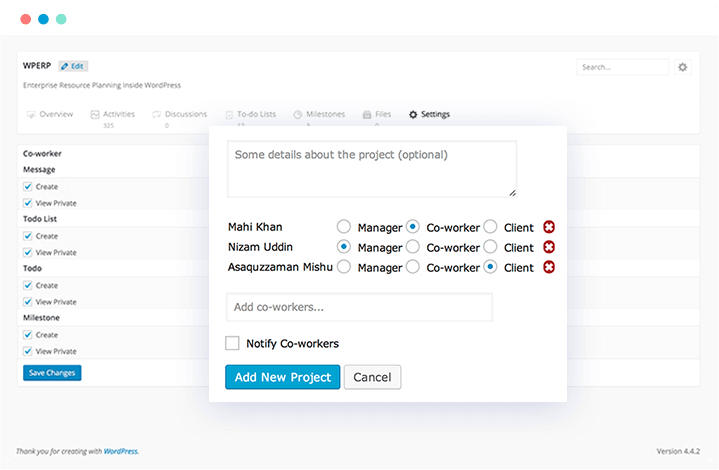The height and width of the screenshot is (470, 719).
Task: Uncheck View Private under Todo List
Action: point(28,252)
